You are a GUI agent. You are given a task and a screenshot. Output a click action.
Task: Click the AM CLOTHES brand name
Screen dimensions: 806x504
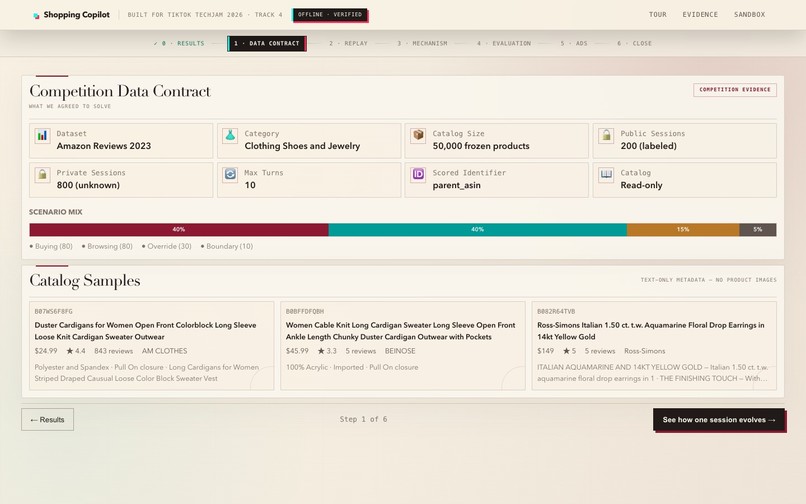pyautogui.click(x=164, y=351)
